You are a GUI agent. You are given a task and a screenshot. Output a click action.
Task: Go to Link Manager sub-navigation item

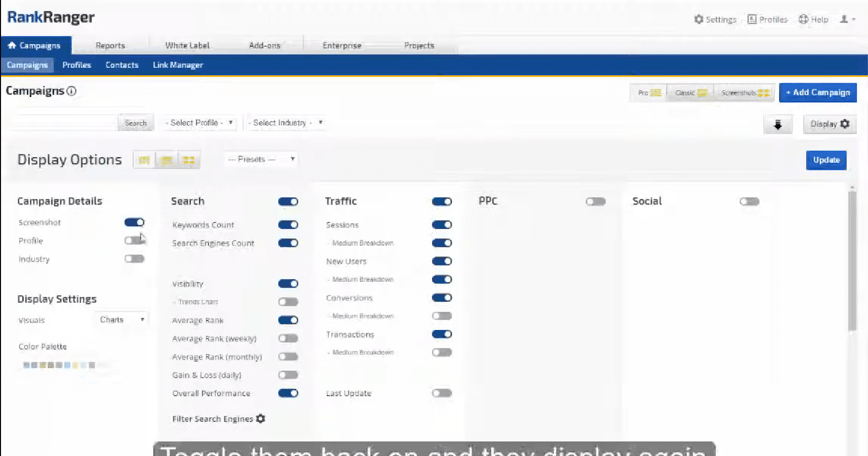(x=178, y=65)
